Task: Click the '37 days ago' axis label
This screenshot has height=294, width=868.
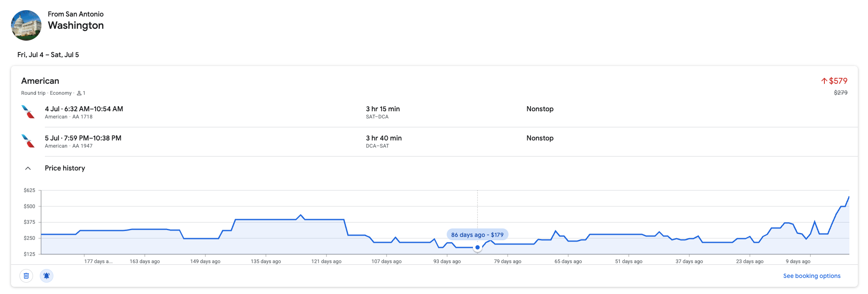Action: 689,261
